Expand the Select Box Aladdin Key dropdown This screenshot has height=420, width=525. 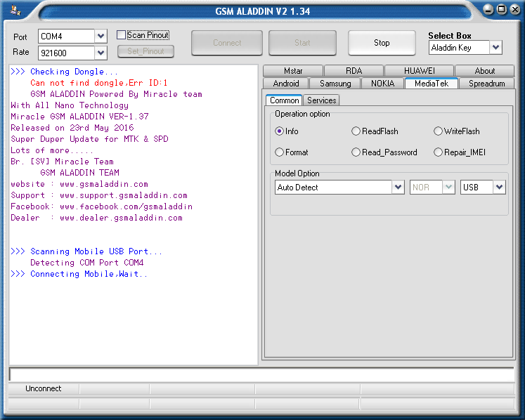tap(496, 48)
